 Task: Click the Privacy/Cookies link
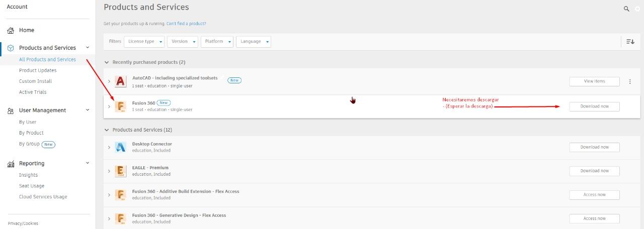[23, 223]
